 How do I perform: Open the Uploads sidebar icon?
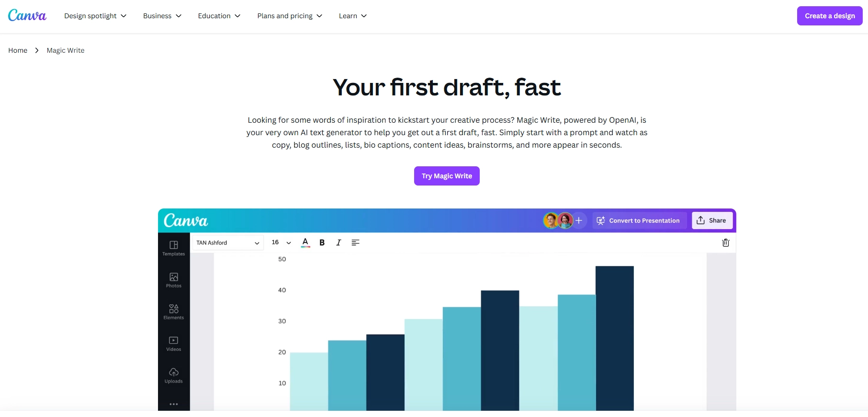coord(173,375)
